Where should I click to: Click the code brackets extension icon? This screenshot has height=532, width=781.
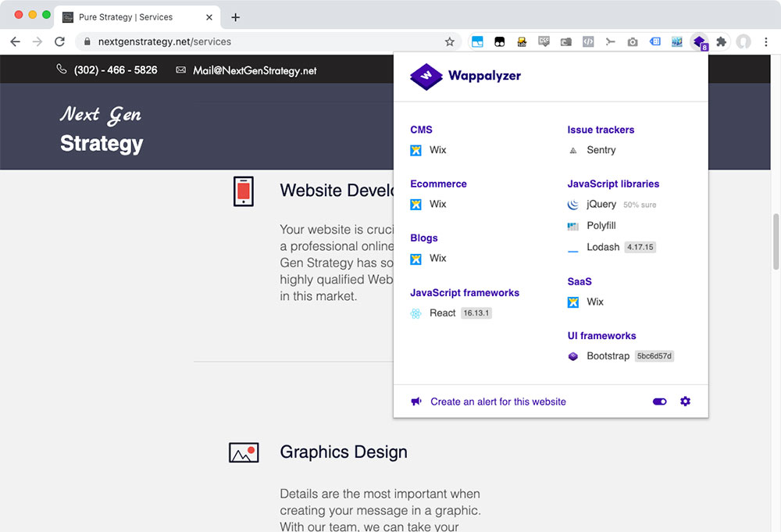tap(588, 42)
